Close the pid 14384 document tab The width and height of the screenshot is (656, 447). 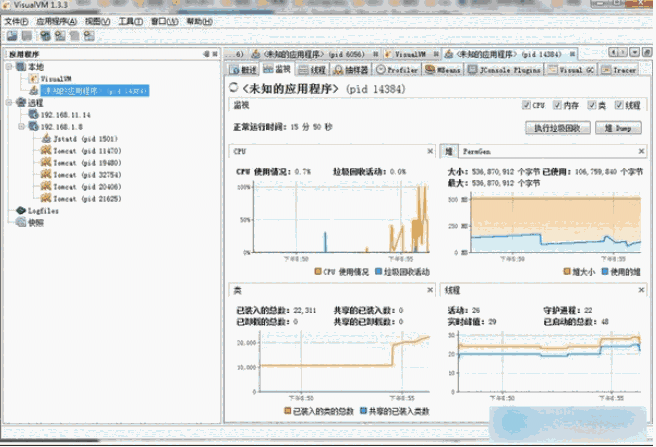[571, 54]
